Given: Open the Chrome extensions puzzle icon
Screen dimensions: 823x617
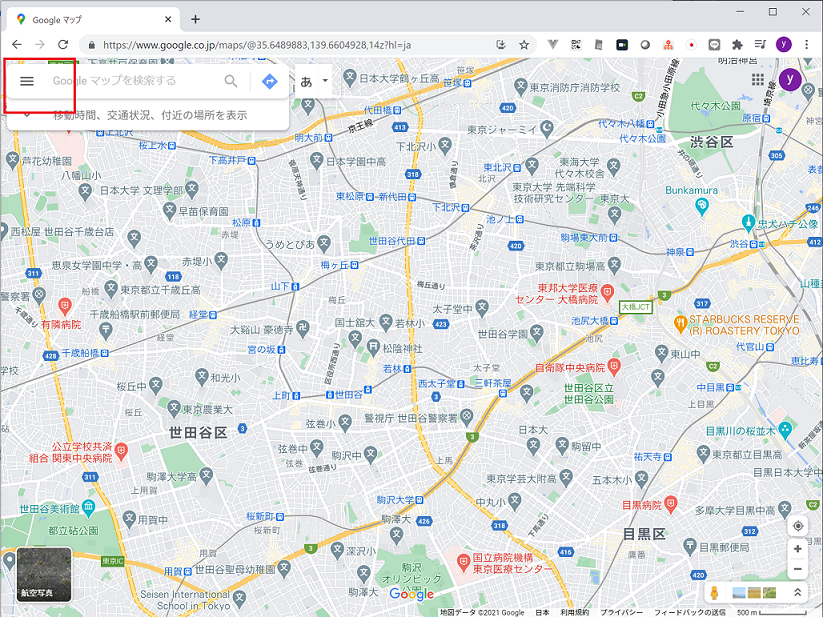Looking at the screenshot, I should tap(738, 44).
